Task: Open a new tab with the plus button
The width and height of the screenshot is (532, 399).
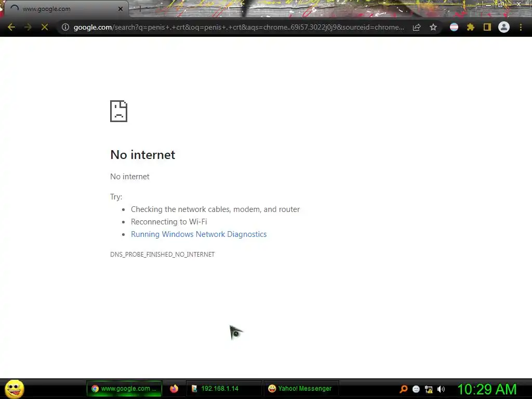Action: coord(140,9)
